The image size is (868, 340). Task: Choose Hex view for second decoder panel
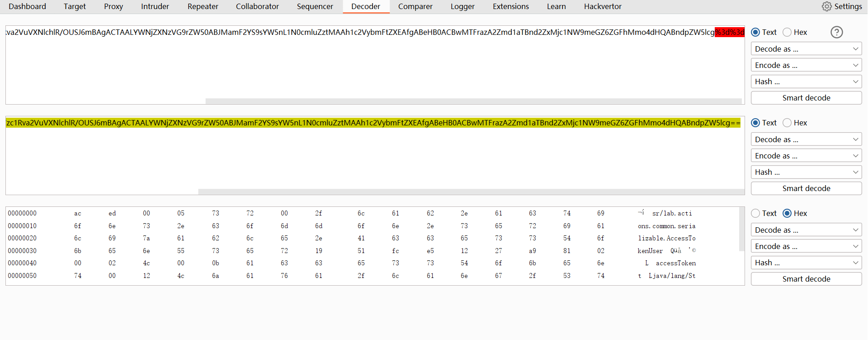[787, 123]
